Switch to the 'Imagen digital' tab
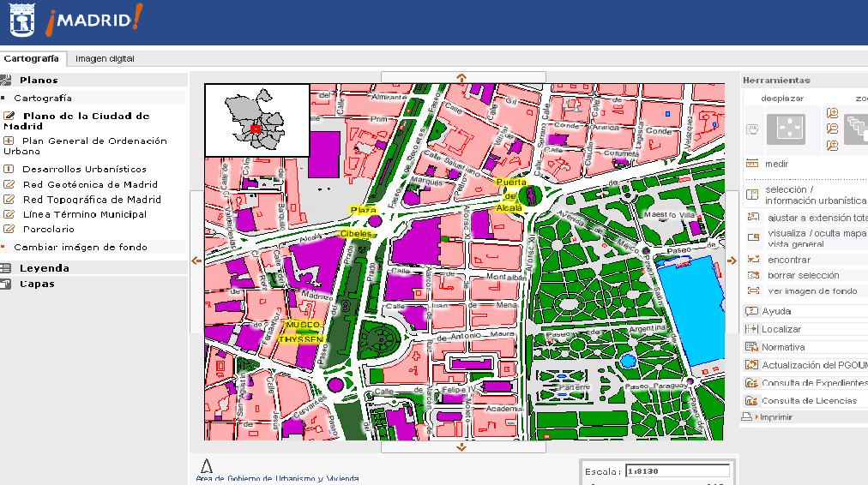 (x=105, y=59)
